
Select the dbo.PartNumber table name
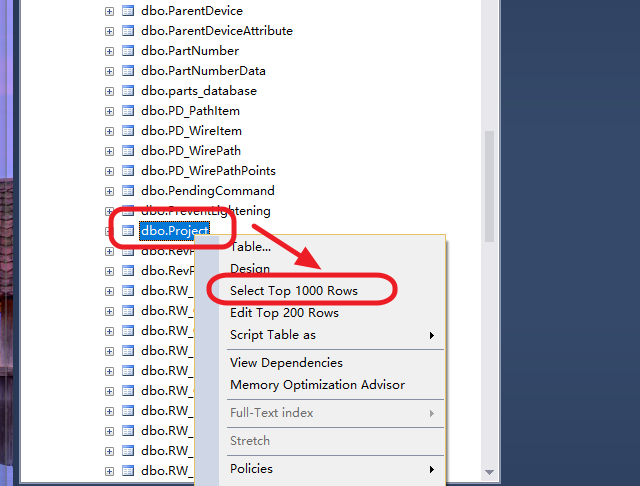coord(190,51)
